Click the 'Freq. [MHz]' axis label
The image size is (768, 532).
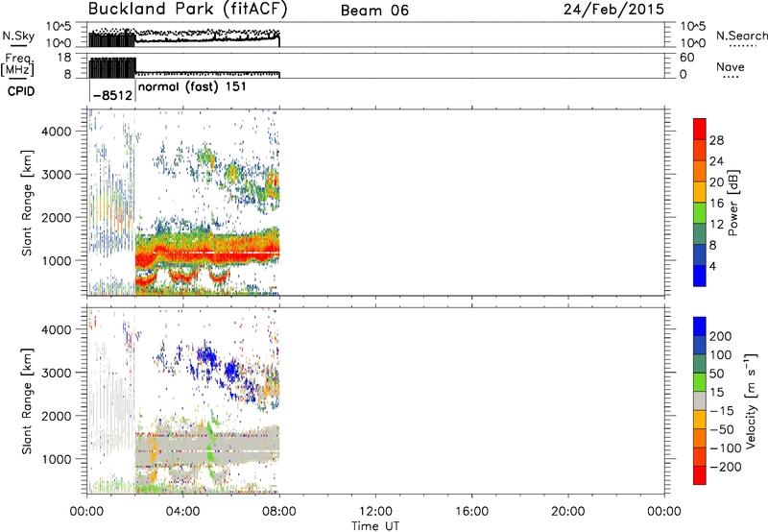point(18,64)
